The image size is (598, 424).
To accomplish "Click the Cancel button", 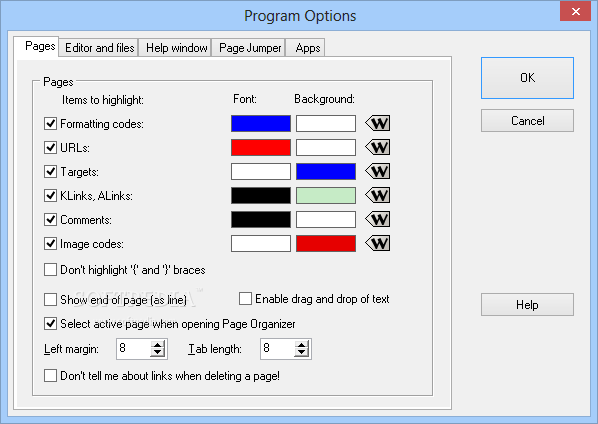I will tap(527, 121).
